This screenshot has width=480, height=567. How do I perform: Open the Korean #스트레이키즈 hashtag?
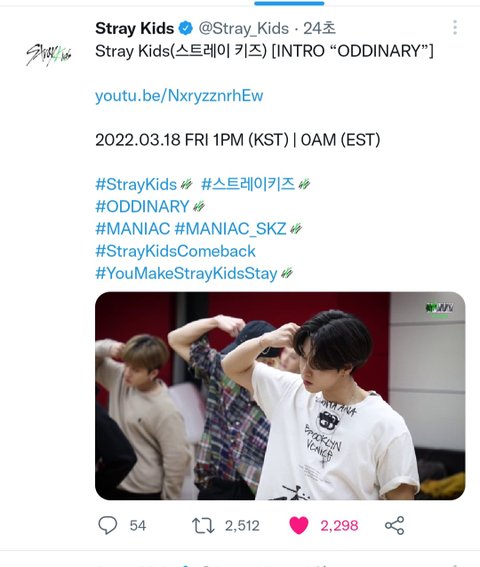(248, 184)
